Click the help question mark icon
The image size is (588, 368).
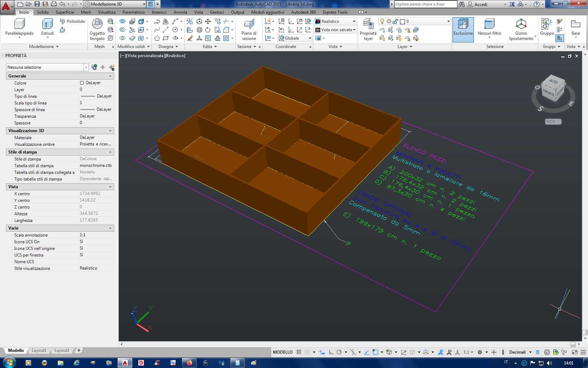click(537, 4)
